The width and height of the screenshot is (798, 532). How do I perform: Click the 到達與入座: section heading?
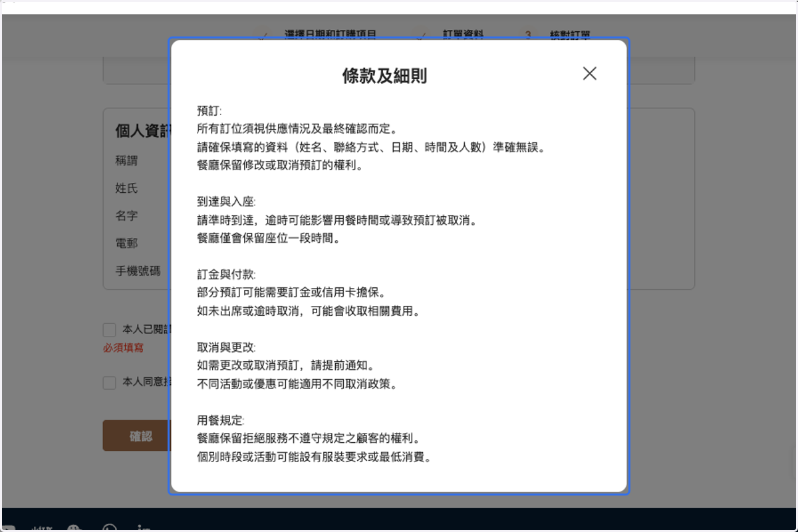click(226, 202)
